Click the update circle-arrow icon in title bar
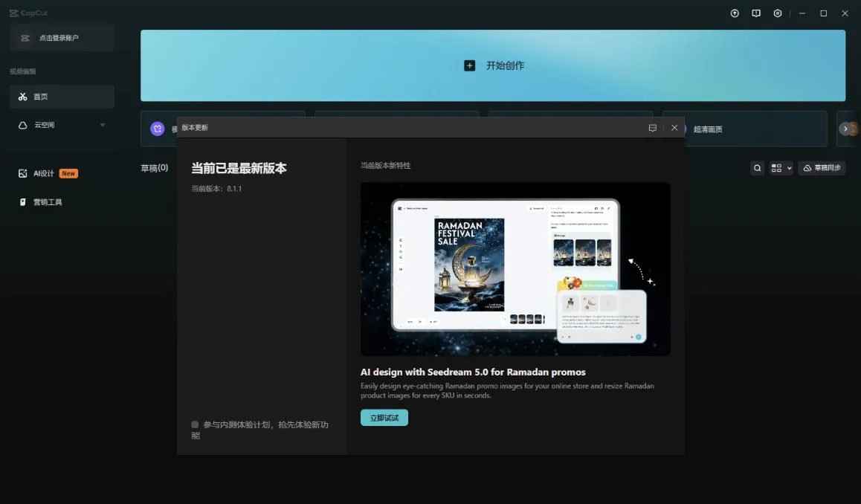 735,13
